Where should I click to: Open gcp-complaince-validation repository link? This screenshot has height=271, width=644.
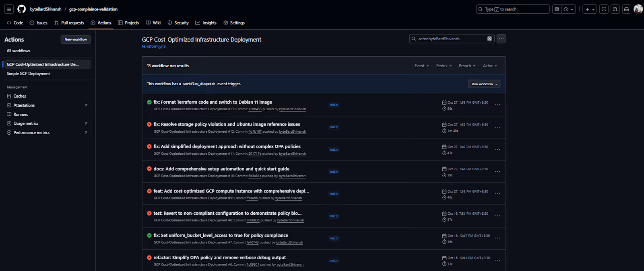93,9
